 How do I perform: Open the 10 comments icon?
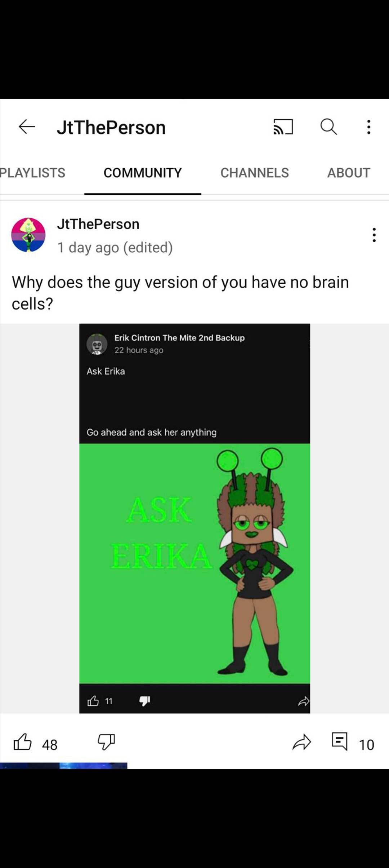click(x=340, y=741)
